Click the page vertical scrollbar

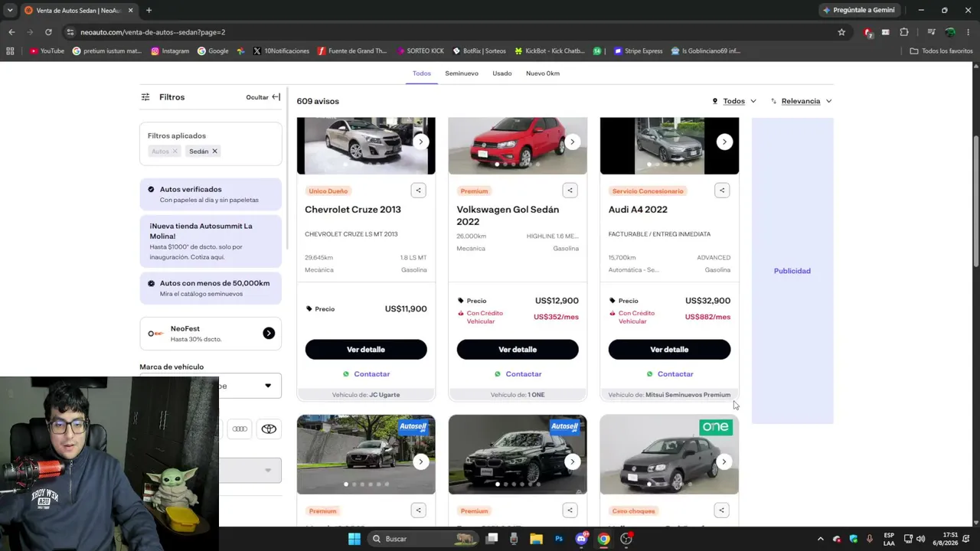pyautogui.click(x=975, y=202)
